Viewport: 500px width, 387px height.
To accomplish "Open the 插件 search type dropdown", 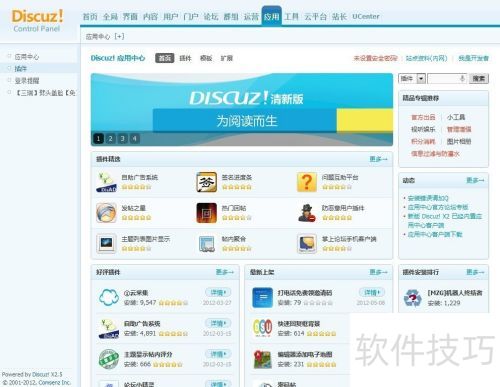I will click(x=412, y=78).
